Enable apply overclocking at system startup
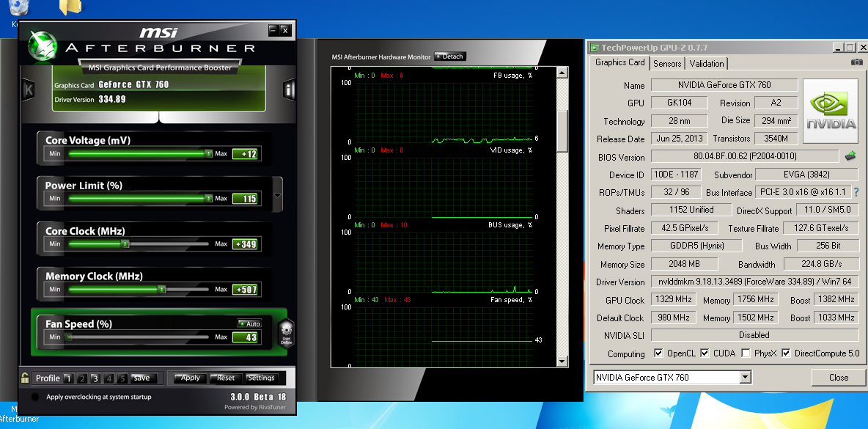 point(35,397)
